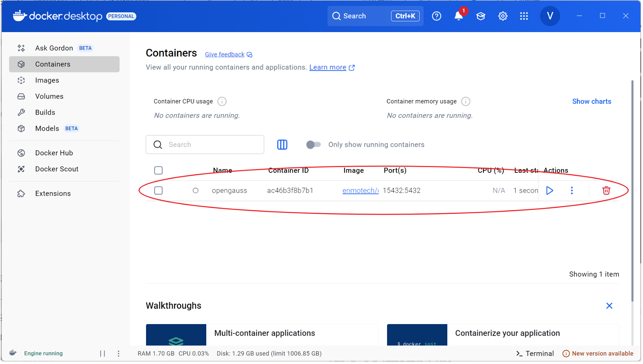Sort by the Name column header

pos(223,171)
